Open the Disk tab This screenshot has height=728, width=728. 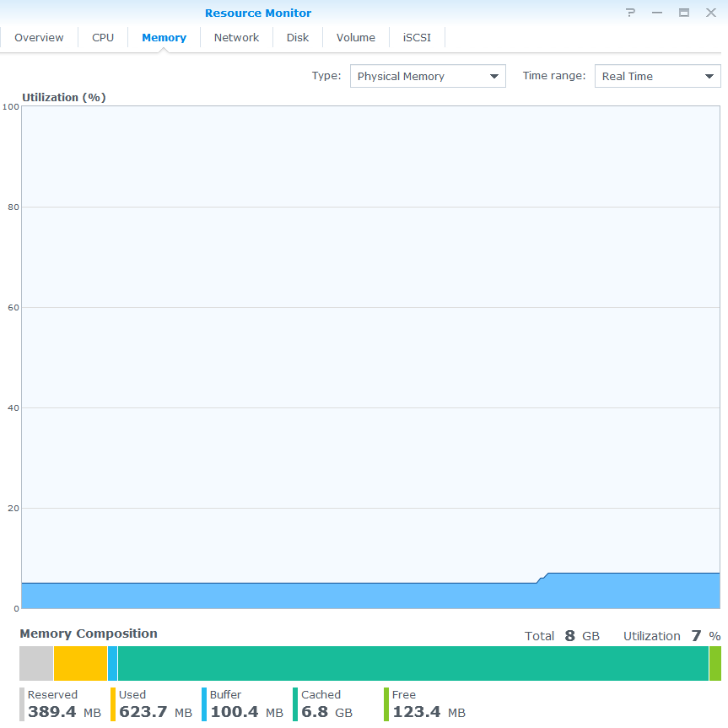tap(298, 38)
